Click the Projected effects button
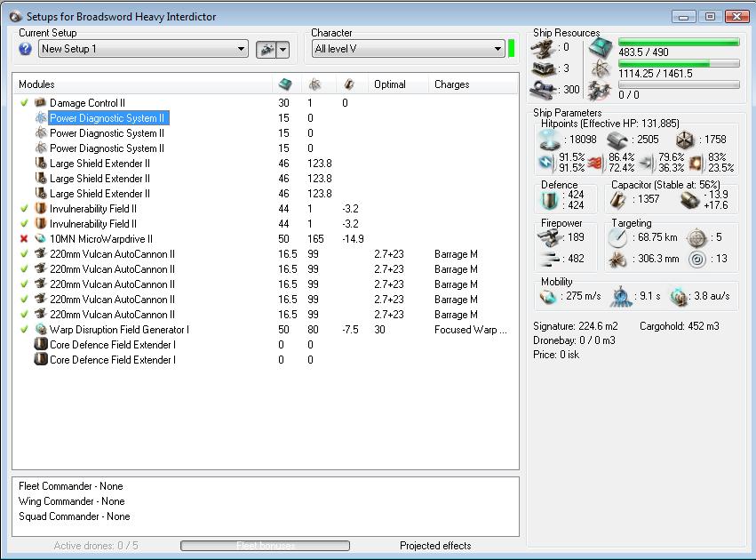Viewport: 756px width, 560px height. click(x=435, y=546)
